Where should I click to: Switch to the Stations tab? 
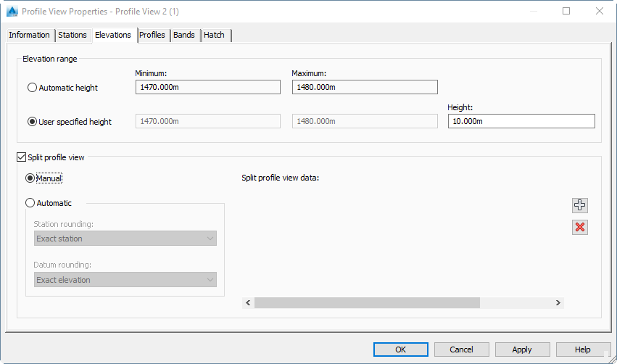[73, 35]
